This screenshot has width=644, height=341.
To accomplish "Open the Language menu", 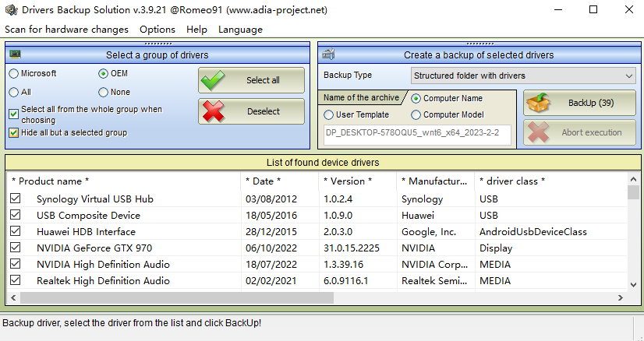I will pos(240,30).
